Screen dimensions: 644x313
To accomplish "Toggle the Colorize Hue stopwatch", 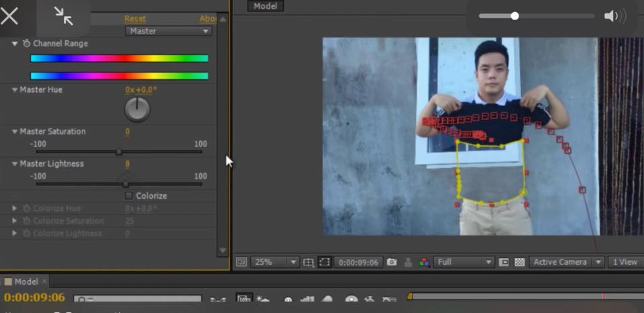I will tap(26, 208).
